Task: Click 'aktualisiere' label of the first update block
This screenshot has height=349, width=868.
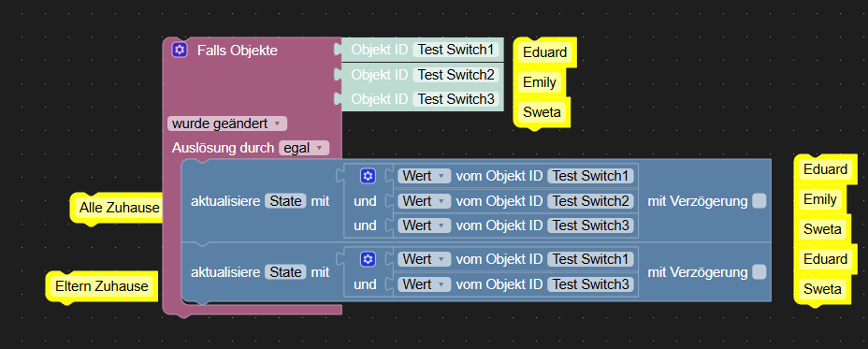Action: [225, 201]
